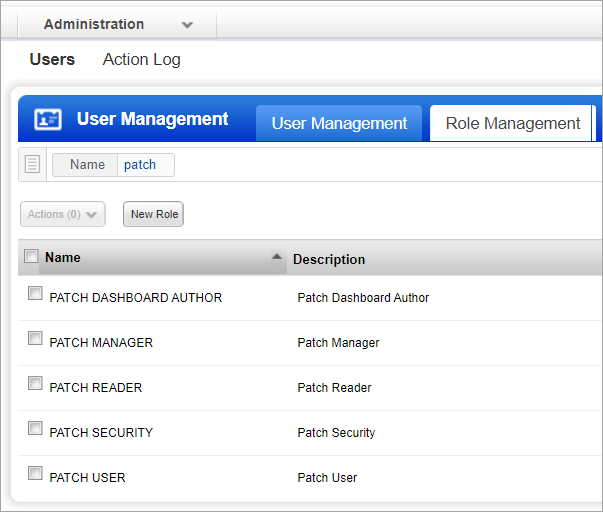Screen dimensions: 603x512
Task: Open the filter list icon beside Name
Action: click(x=32, y=164)
